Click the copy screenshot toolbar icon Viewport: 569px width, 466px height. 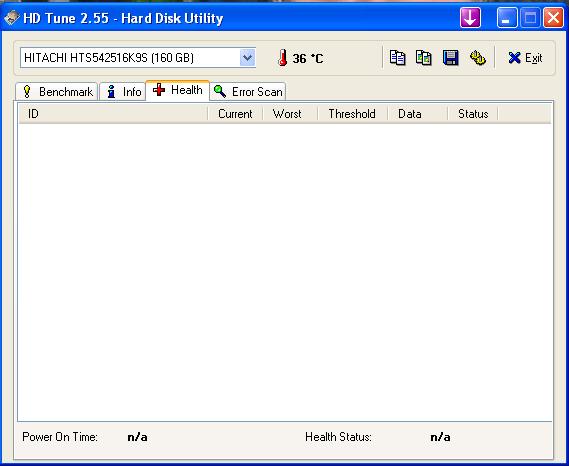pyautogui.click(x=423, y=58)
